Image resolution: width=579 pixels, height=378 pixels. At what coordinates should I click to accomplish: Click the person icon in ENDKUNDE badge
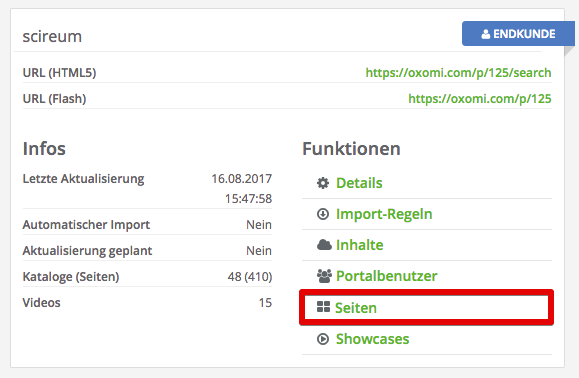pos(486,34)
